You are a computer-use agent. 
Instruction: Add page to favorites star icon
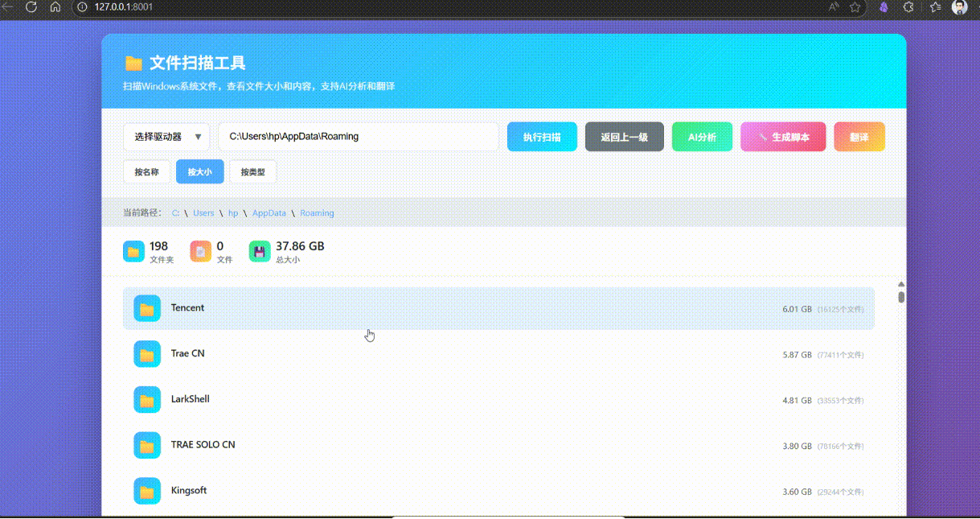point(855,6)
